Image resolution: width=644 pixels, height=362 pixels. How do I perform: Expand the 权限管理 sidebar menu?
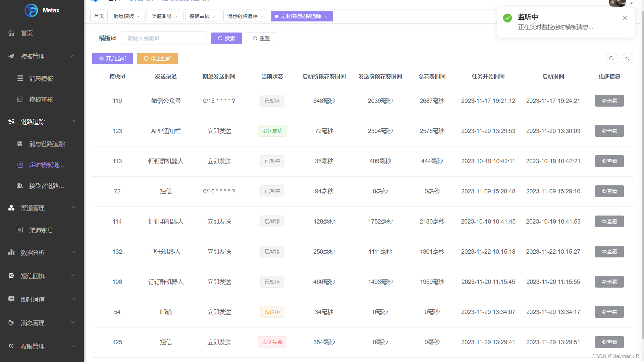[42, 346]
